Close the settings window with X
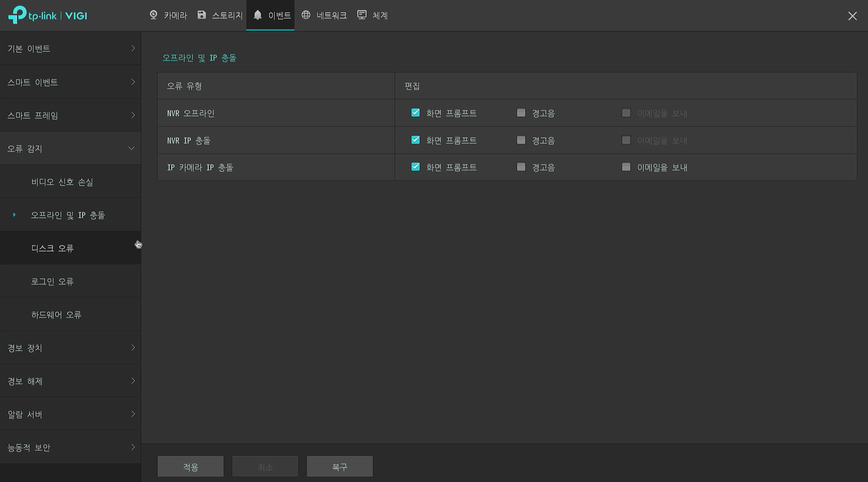This screenshot has height=482, width=868. [x=852, y=16]
